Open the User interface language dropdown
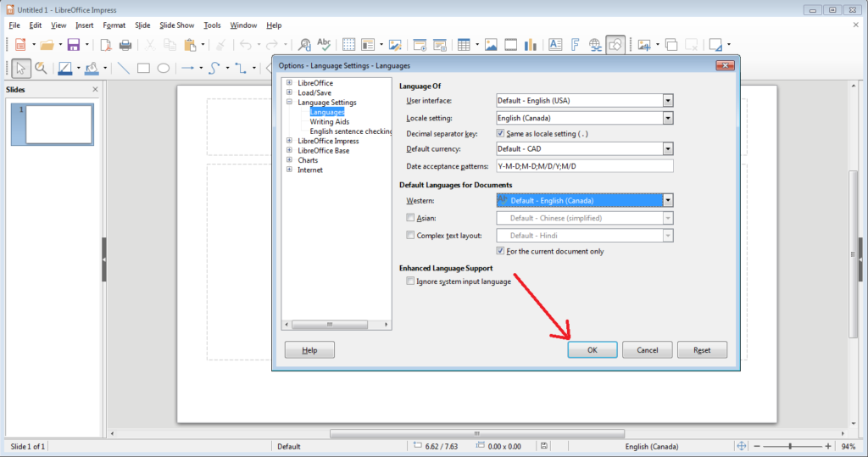This screenshot has width=868, height=457. click(668, 100)
